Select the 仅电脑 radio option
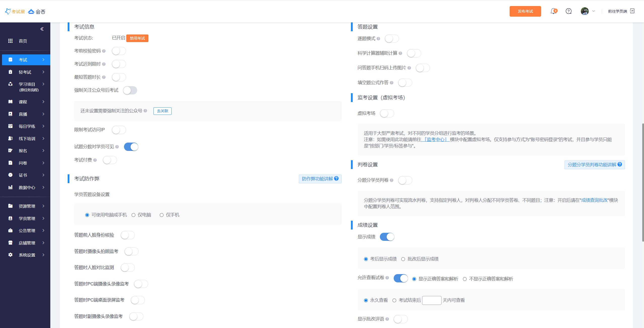 (x=134, y=215)
